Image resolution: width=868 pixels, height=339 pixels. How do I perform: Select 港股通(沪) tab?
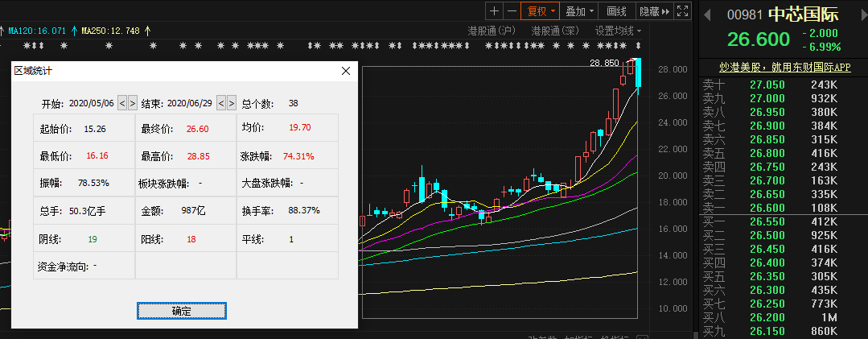tap(492, 30)
